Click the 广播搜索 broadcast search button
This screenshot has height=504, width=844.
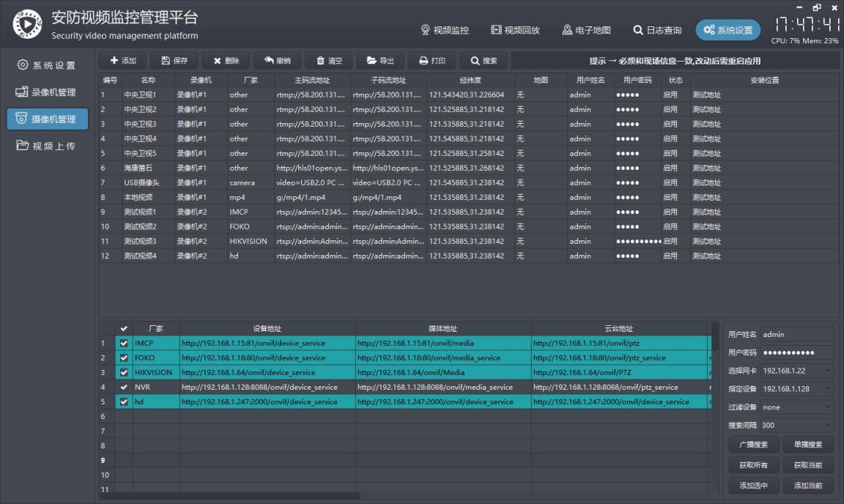(753, 445)
